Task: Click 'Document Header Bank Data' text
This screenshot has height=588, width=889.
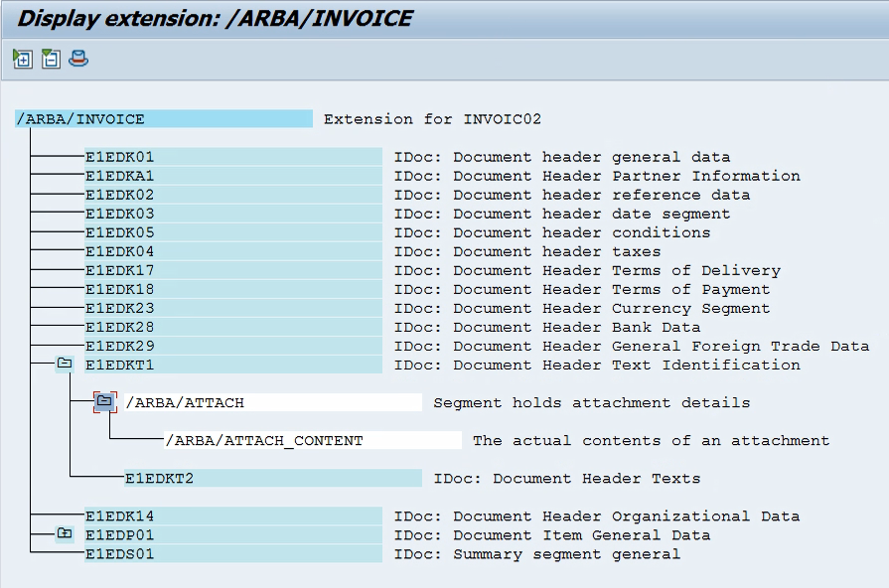Action: 576,327
